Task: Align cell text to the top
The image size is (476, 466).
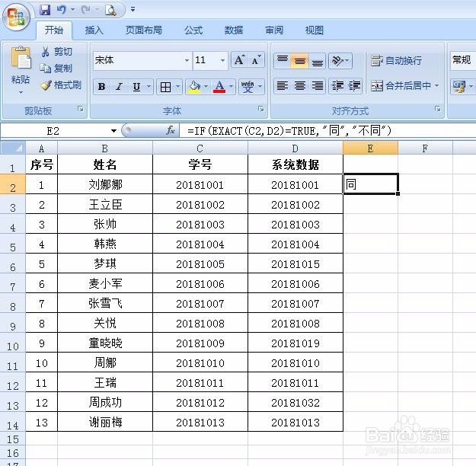Action: coord(283,61)
